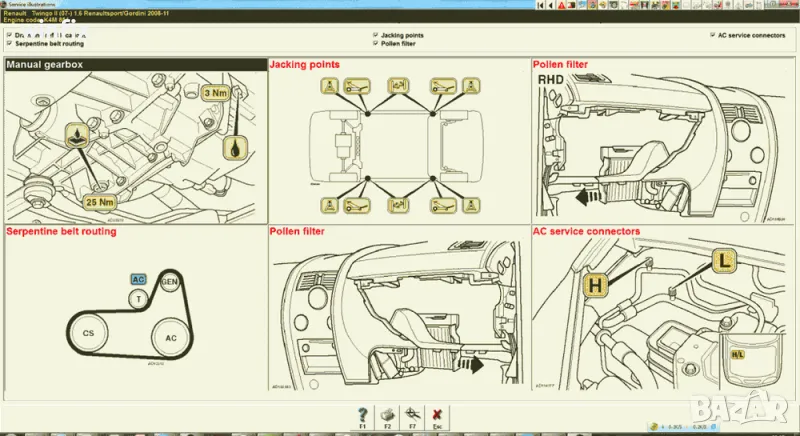Click the Esc red X icon
The height and width of the screenshot is (436, 800).
tap(435, 414)
